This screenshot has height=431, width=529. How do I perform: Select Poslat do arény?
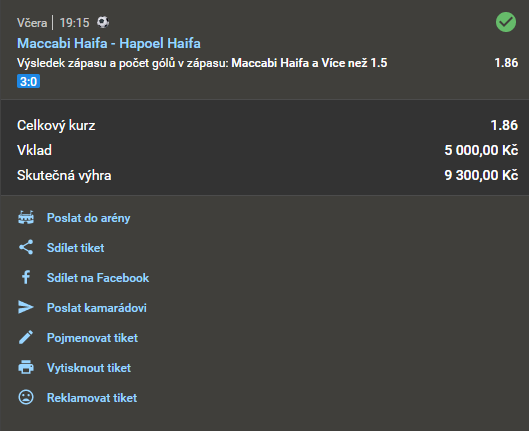click(88, 218)
